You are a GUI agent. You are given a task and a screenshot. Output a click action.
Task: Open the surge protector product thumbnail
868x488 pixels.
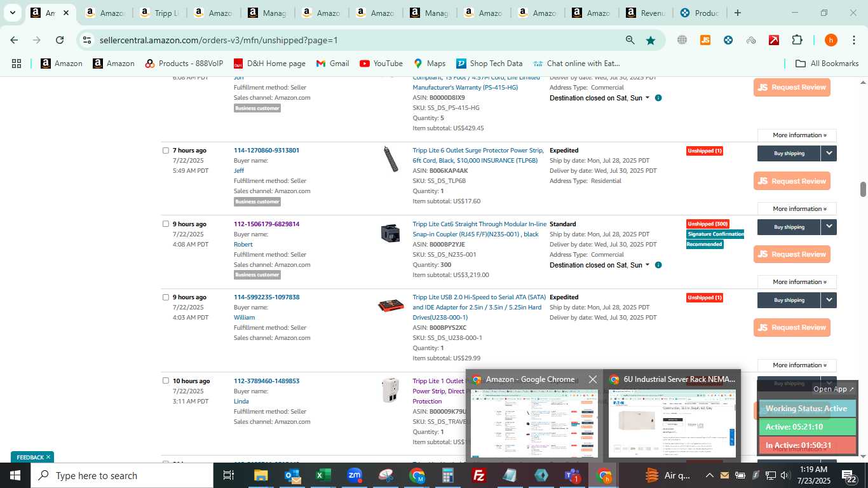click(390, 159)
